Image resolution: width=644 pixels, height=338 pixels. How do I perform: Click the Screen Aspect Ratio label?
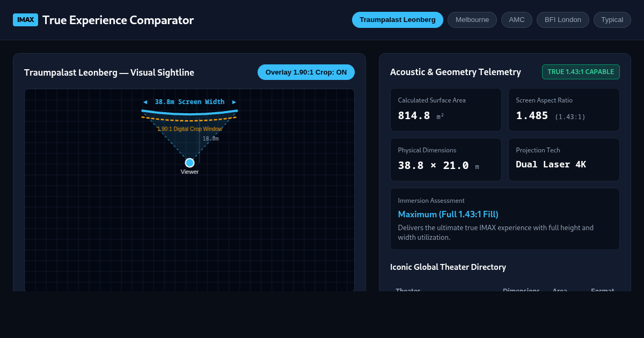[x=544, y=100]
